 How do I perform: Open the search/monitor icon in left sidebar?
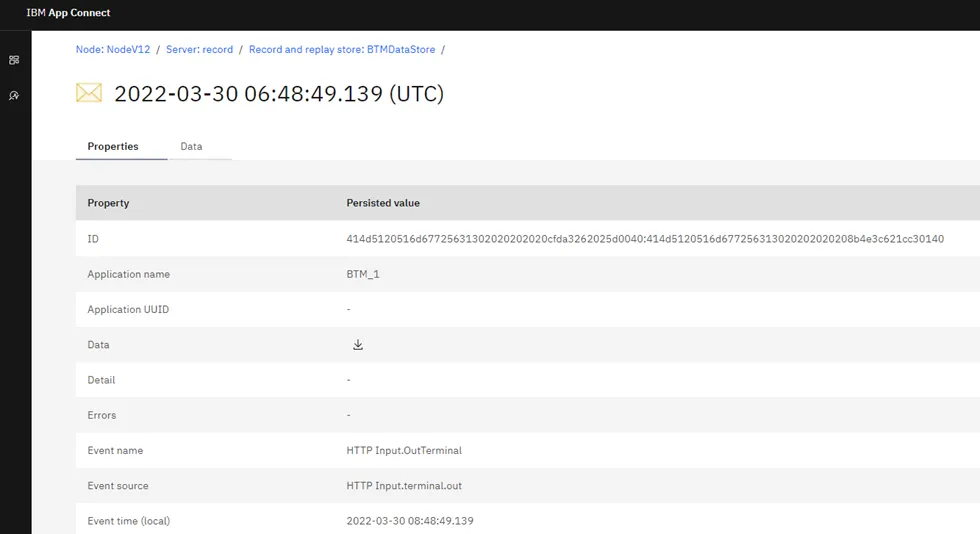coord(14,96)
